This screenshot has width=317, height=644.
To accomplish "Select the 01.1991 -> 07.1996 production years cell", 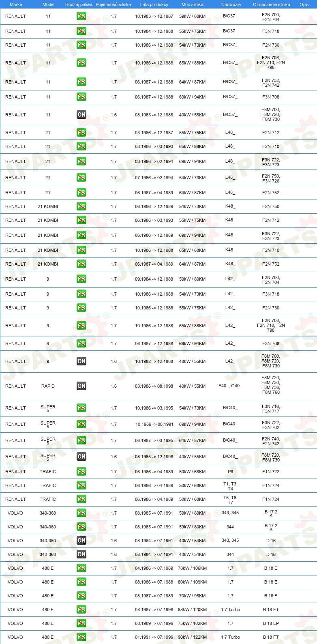I will pyautogui.click(x=154, y=637).
